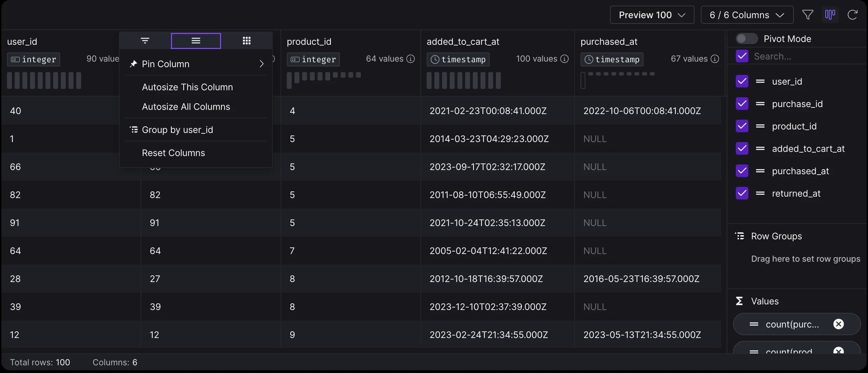The width and height of the screenshot is (868, 373).
Task: Click the added_to_cart_at histogram bars
Action: [x=464, y=80]
